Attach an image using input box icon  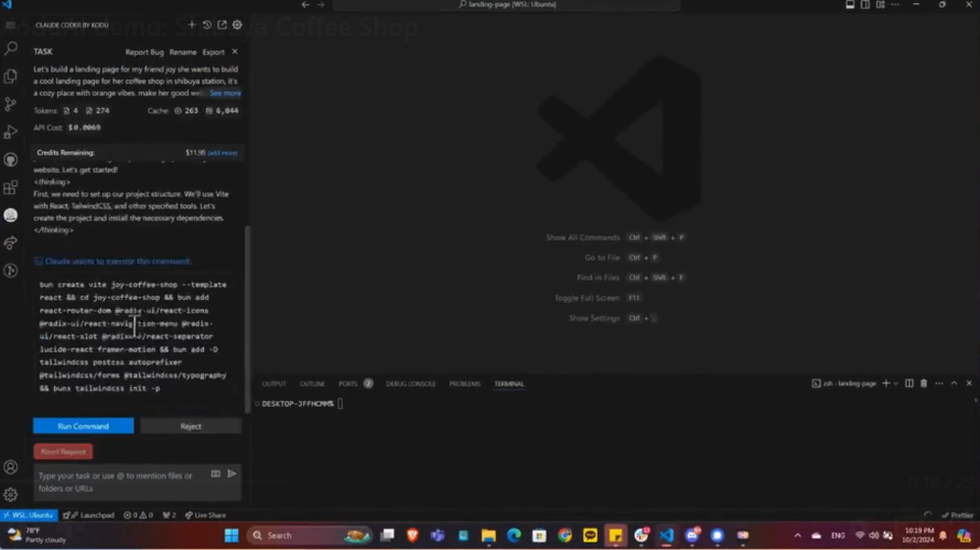(216, 474)
